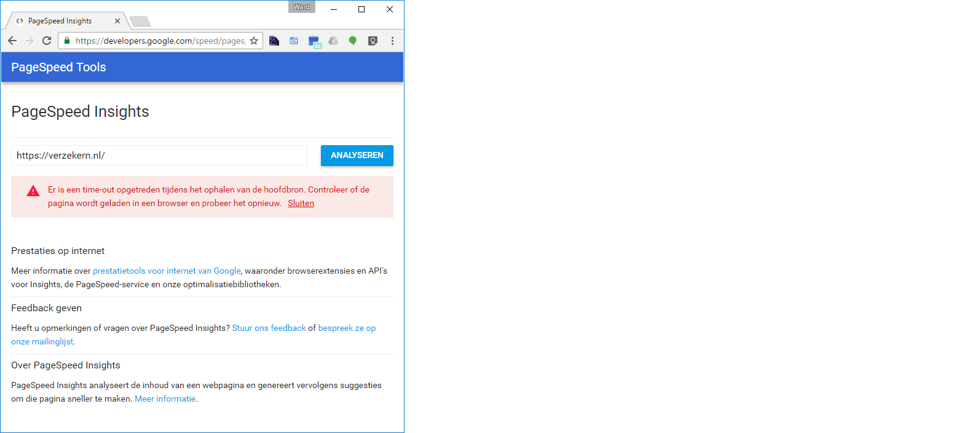Reload the PageSpeed Insights page
Viewport: 980px width, 433px height.
point(47,41)
